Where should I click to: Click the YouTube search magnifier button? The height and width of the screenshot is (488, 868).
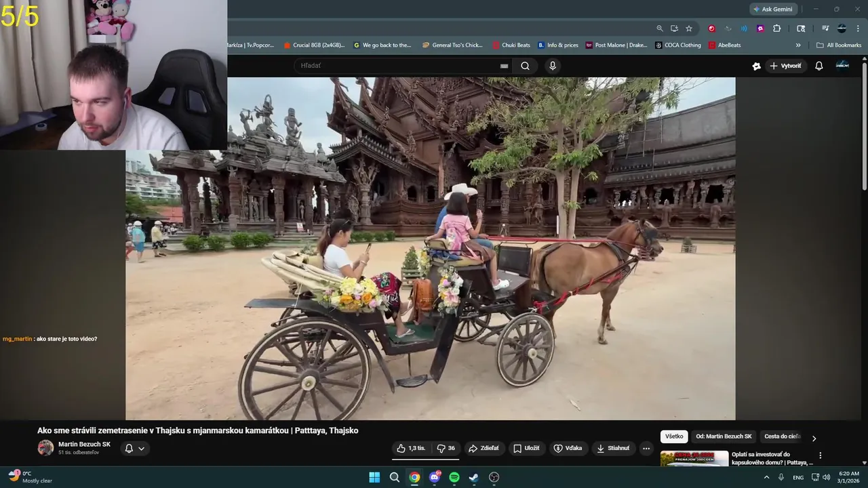(x=525, y=66)
